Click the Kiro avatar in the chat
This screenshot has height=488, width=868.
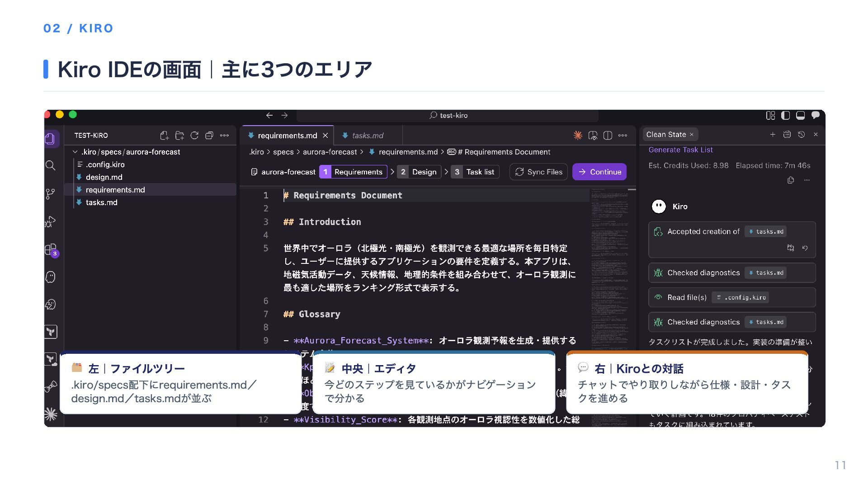(x=659, y=206)
